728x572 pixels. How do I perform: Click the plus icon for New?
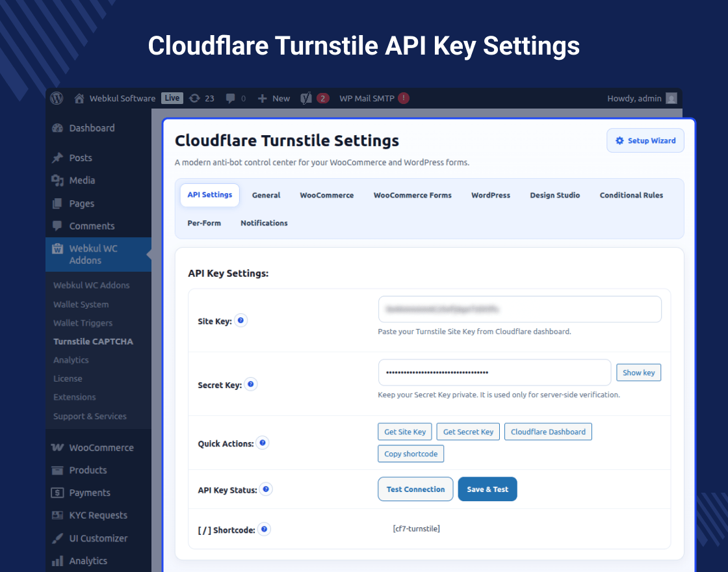click(x=263, y=98)
